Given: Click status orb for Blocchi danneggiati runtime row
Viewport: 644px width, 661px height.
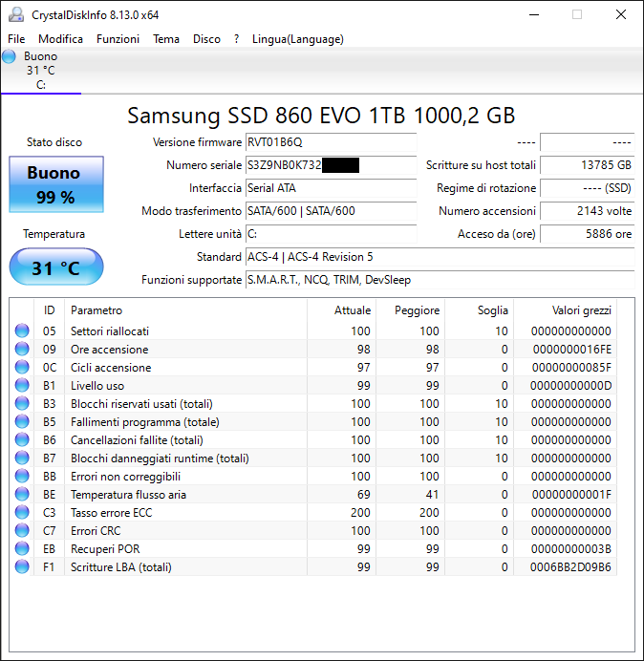Looking at the screenshot, I should click(x=22, y=458).
